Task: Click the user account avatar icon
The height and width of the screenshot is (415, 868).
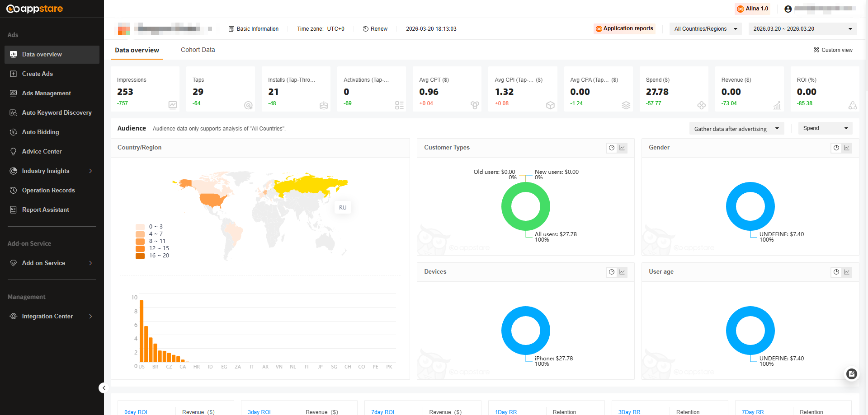Action: tap(788, 9)
